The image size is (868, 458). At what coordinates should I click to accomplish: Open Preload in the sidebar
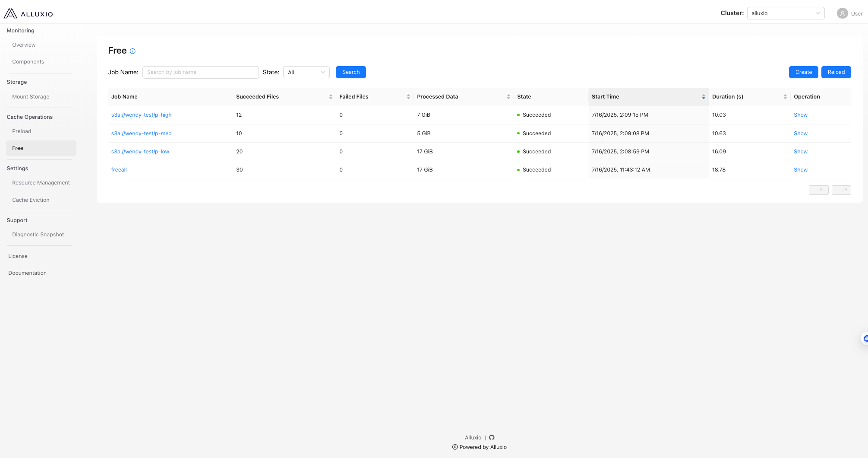pos(22,131)
